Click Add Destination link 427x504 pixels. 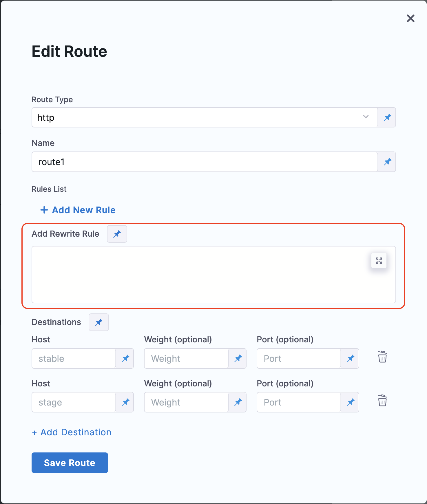[x=72, y=432]
